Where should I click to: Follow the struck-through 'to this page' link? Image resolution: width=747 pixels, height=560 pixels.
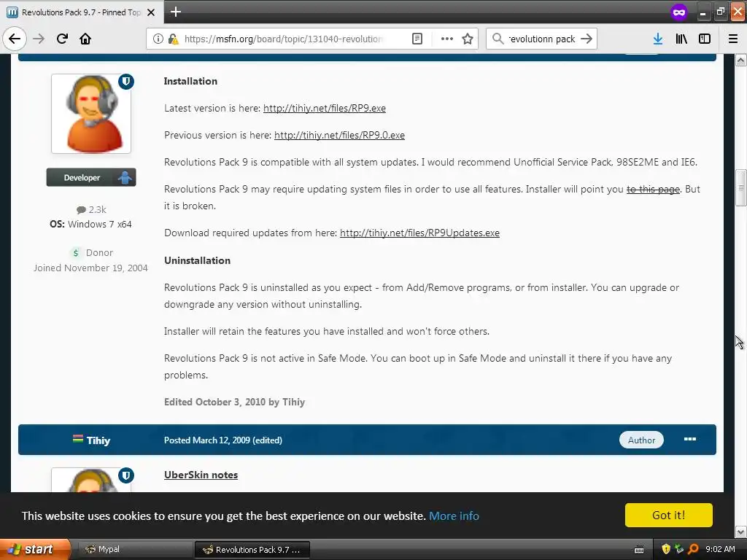(x=653, y=189)
